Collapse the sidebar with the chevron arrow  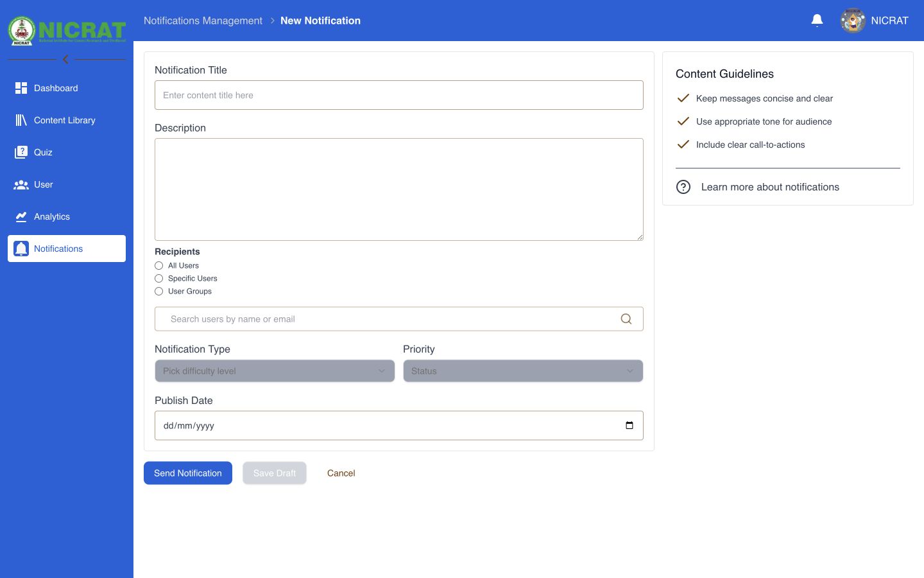click(65, 59)
